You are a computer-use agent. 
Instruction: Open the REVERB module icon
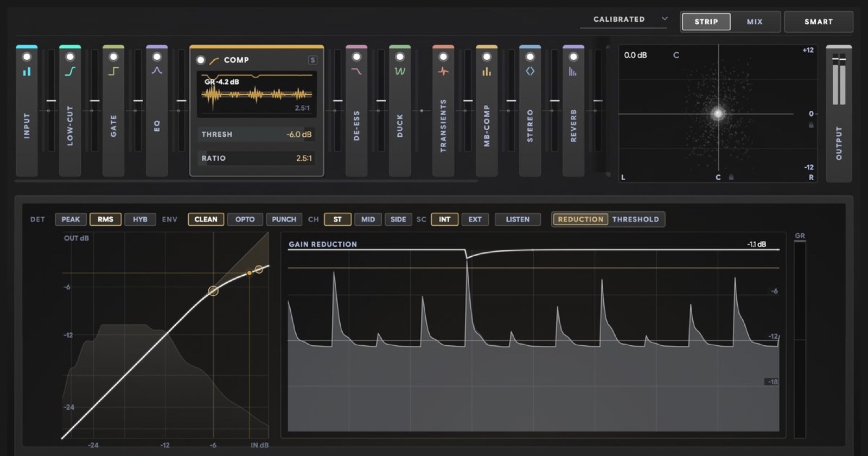573,71
